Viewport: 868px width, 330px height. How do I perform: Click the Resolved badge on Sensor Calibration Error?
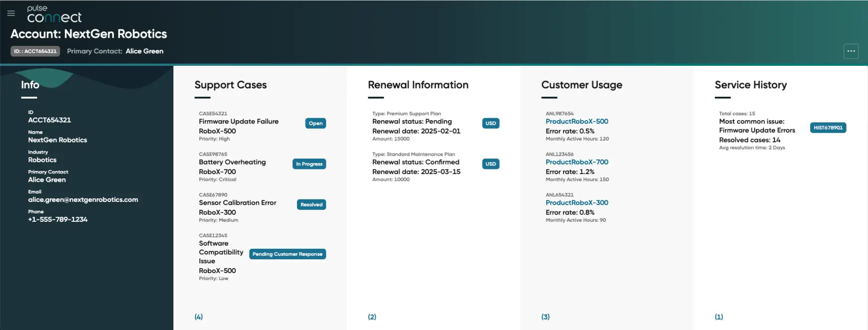(x=311, y=204)
